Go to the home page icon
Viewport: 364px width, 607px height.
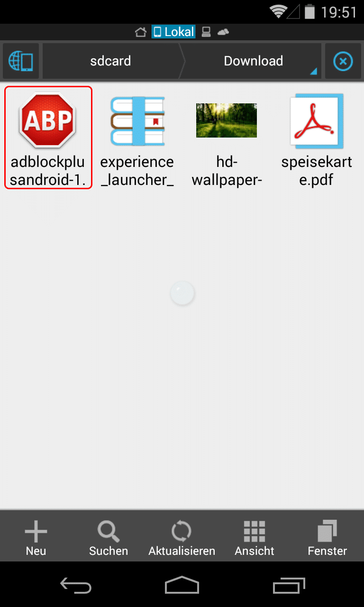140,32
